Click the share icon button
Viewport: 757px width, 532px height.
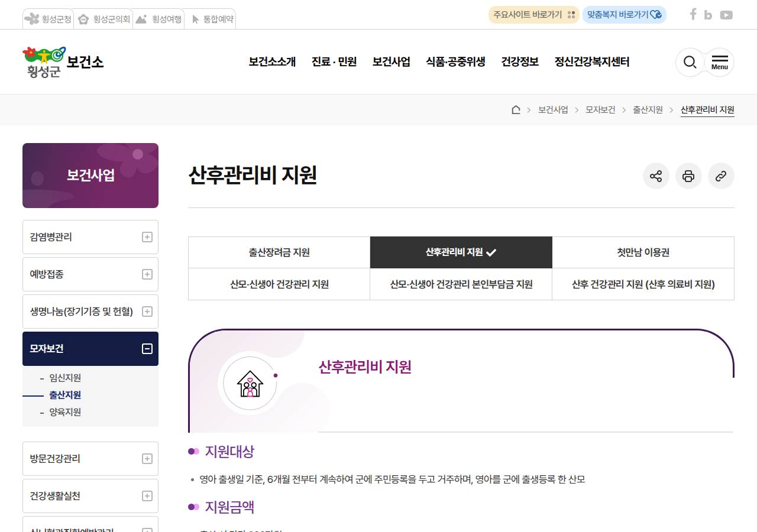tap(656, 176)
